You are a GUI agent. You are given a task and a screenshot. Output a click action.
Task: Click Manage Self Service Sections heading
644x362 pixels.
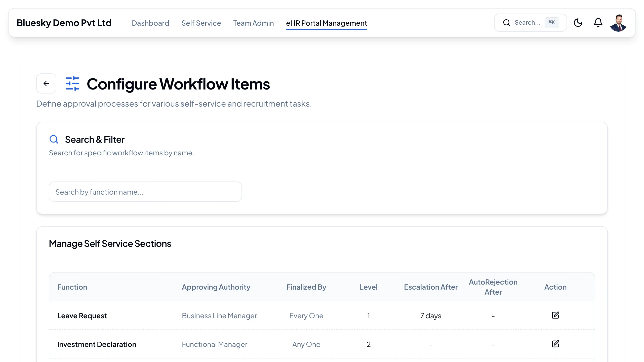click(110, 244)
